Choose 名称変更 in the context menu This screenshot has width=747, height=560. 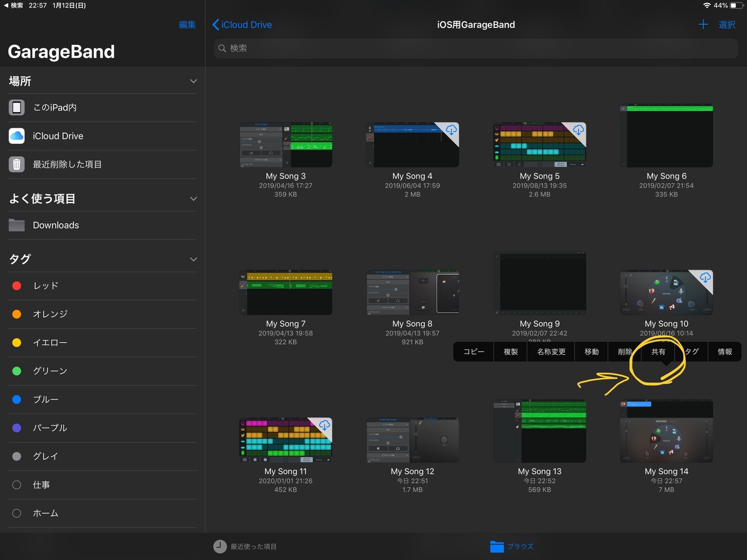(x=551, y=352)
